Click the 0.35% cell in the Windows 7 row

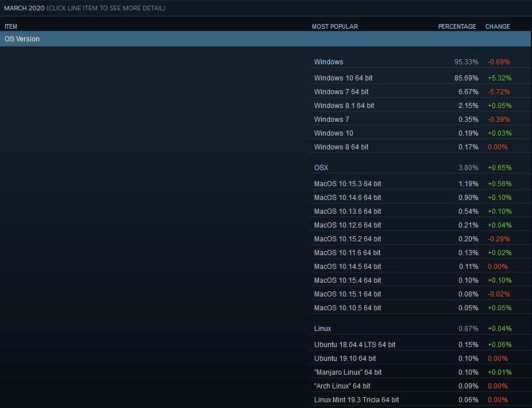click(x=468, y=120)
